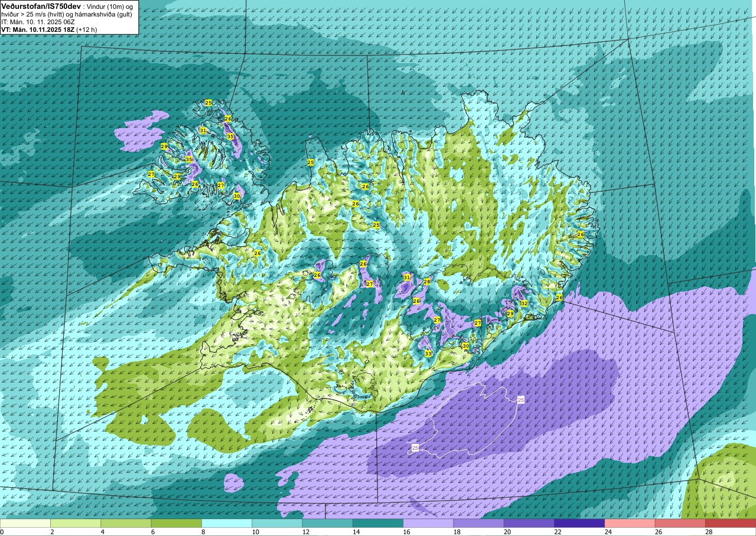
Task: Click the 'hámarkshviða (gult)' text in title box
Action: pyautogui.click(x=105, y=14)
